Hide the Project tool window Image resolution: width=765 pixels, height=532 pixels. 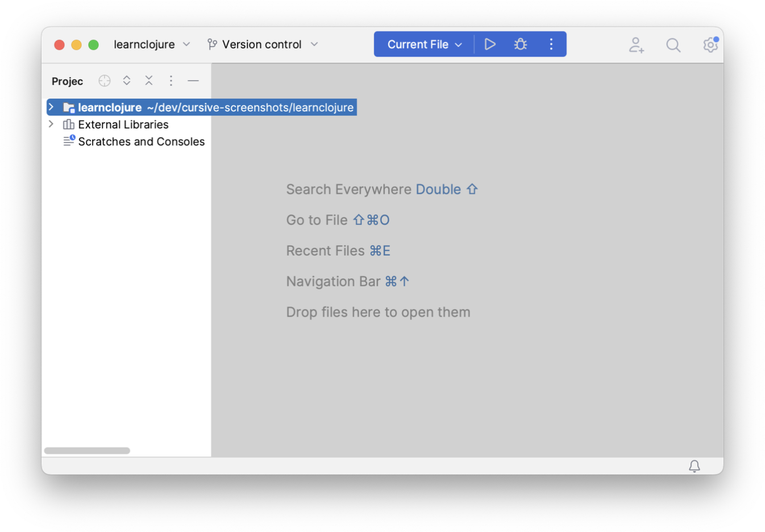point(193,81)
